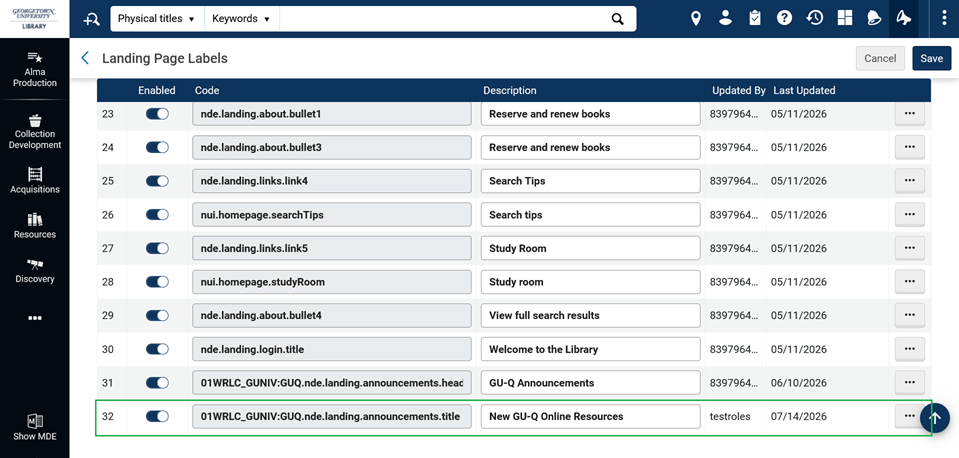Image resolution: width=959 pixels, height=458 pixels.
Task: Toggle nui.homepage.searchTips enabled switch
Action: pyautogui.click(x=157, y=215)
